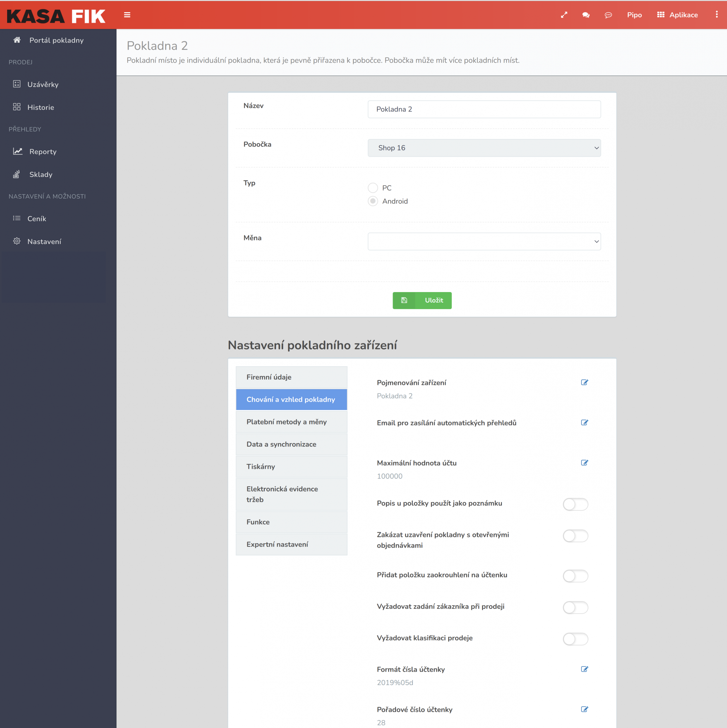Click the Název field containing Pokladna 2
727x728 pixels.
[x=484, y=109]
